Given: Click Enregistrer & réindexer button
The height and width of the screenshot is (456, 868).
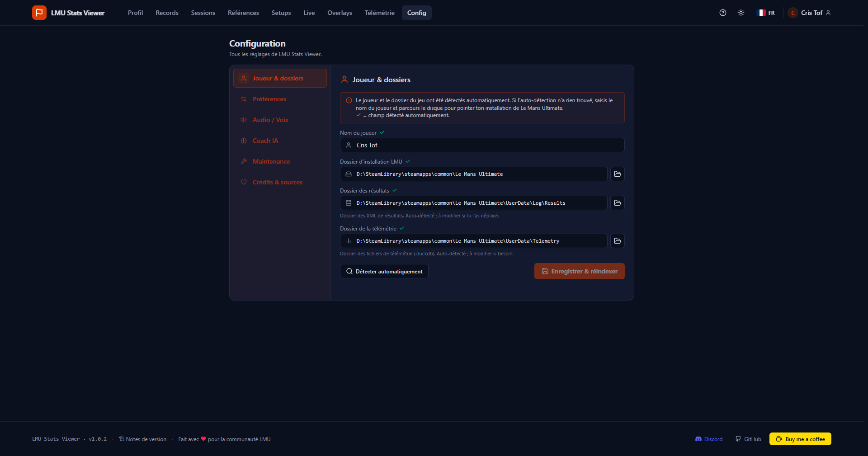Looking at the screenshot, I should (580, 271).
